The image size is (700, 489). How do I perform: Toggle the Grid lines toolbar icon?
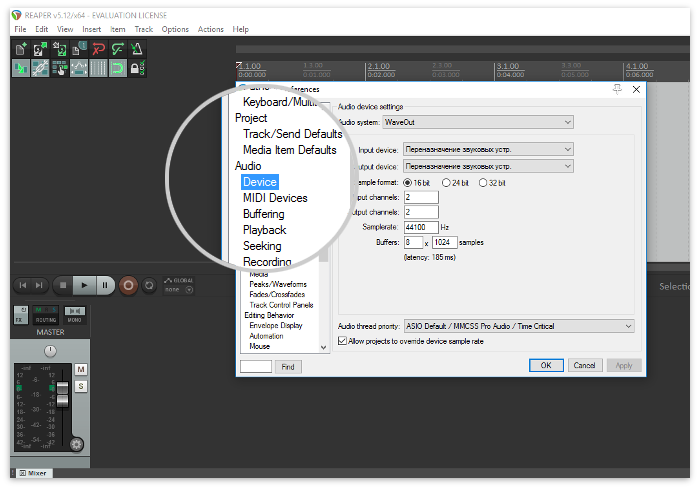click(98, 68)
